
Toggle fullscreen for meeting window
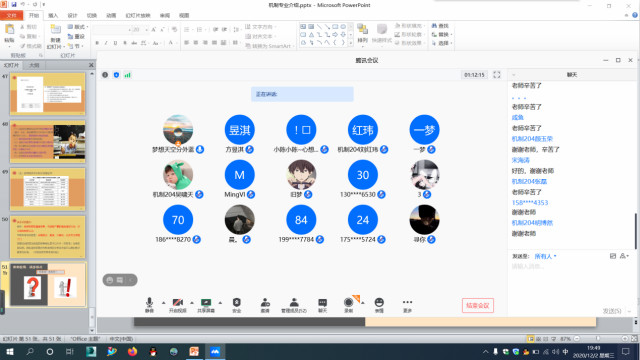click(497, 75)
